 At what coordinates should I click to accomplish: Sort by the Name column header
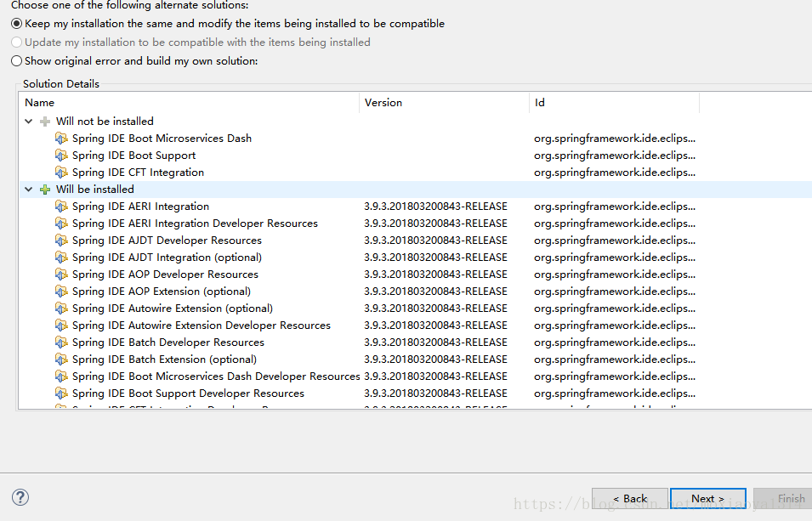[189, 103]
